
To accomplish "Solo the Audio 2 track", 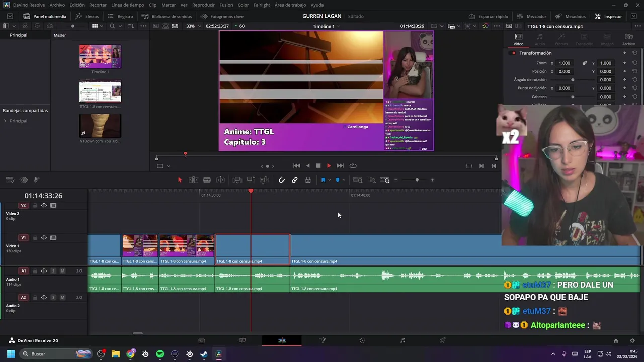I will pos(53,297).
